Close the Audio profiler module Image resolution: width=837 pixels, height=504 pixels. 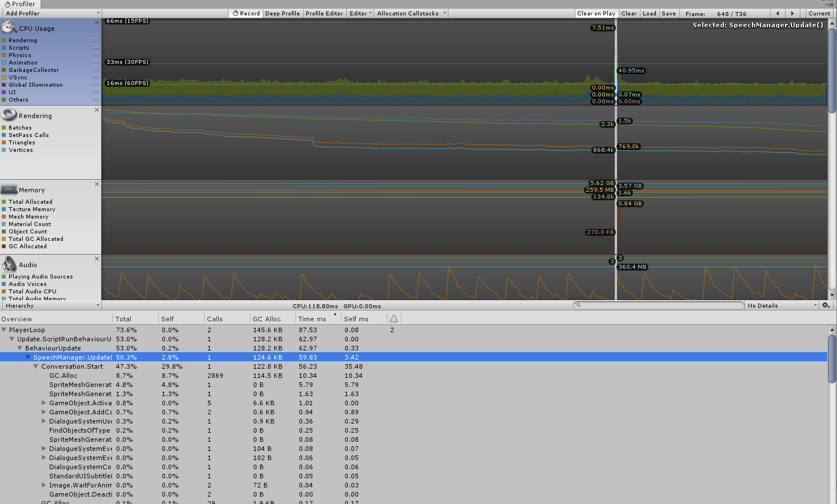97,259
